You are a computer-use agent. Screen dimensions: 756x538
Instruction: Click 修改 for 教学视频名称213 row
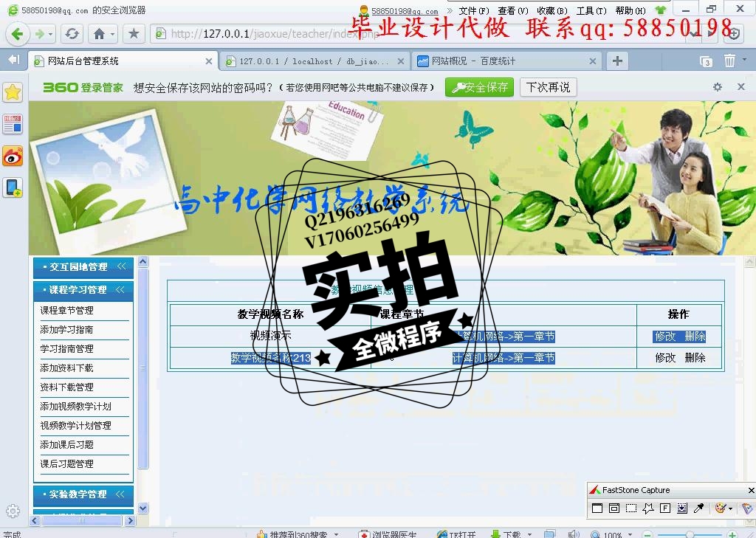coord(665,358)
